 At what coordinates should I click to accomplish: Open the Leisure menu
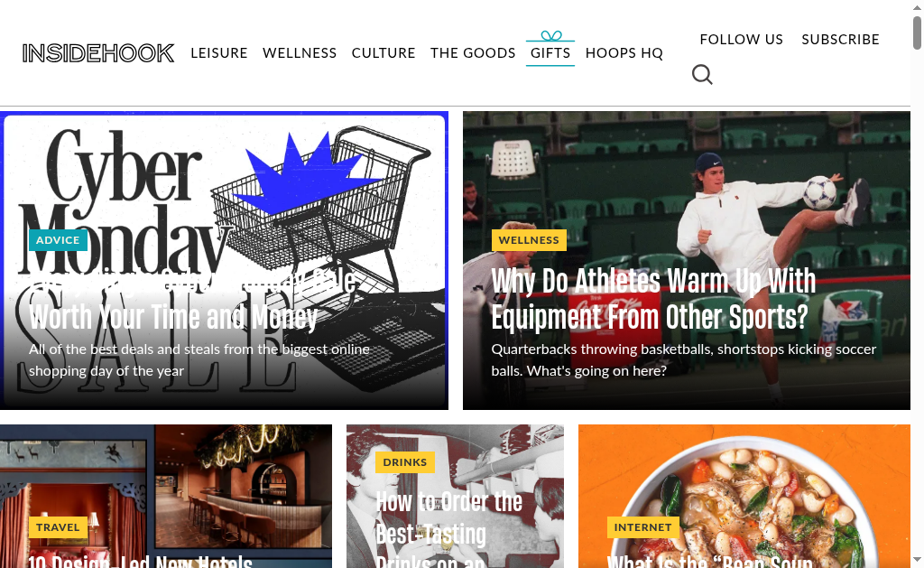click(x=219, y=53)
